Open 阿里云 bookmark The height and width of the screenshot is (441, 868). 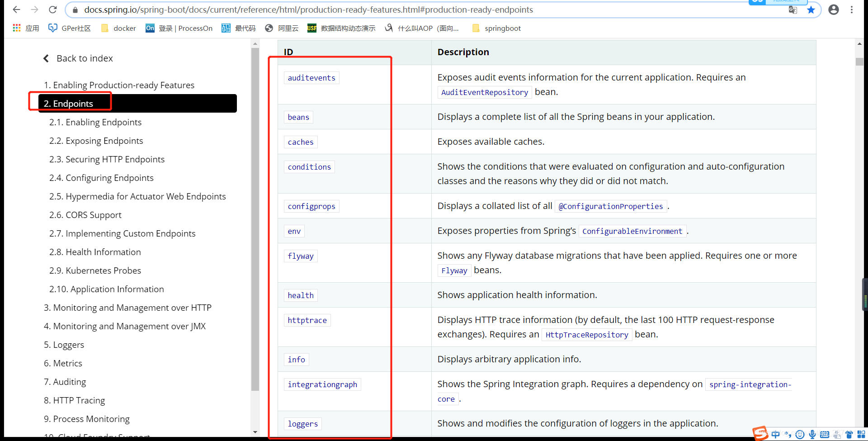click(282, 28)
